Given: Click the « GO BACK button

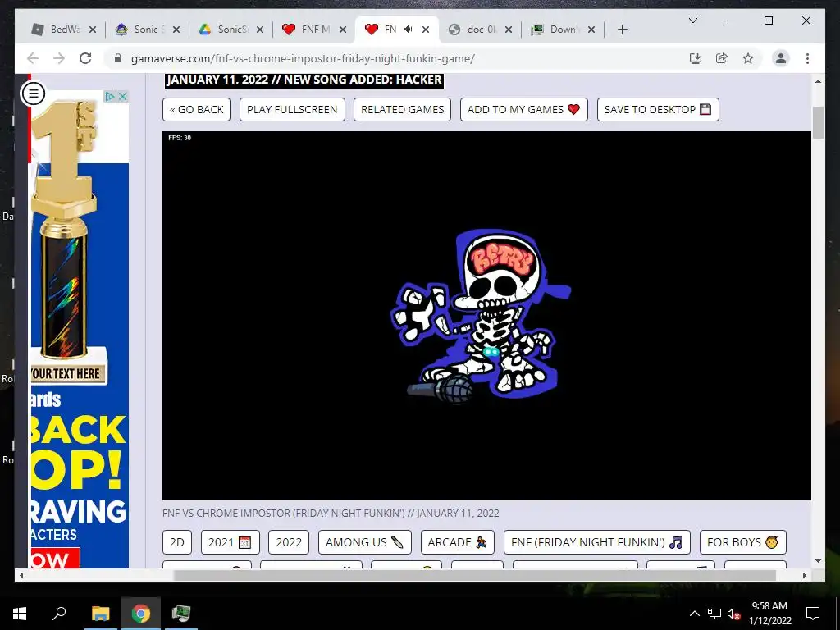Looking at the screenshot, I should coord(197,109).
